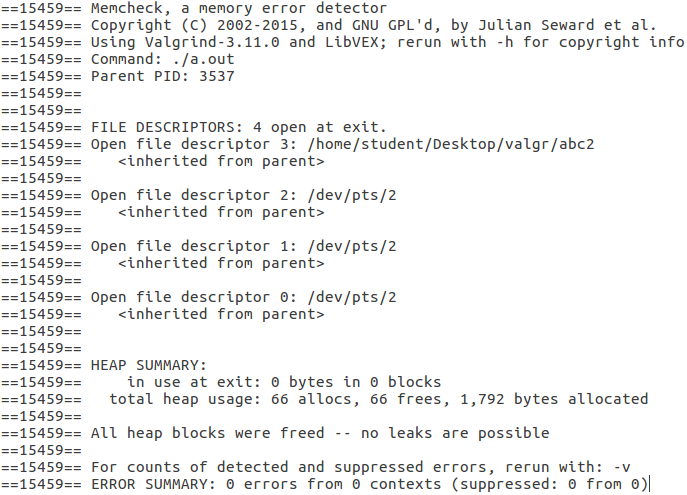The height and width of the screenshot is (495, 687).
Task: Click inherited from parent under descriptor 0
Action: point(221,314)
